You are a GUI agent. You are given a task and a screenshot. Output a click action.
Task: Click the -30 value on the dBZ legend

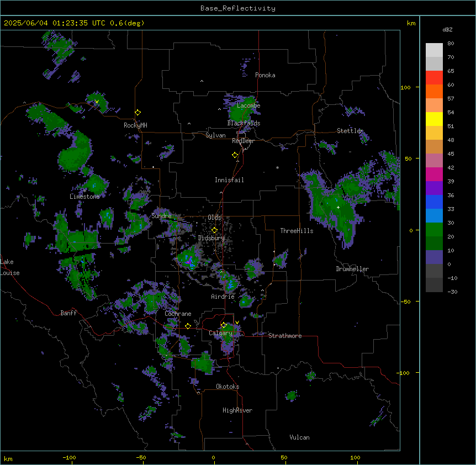pyautogui.click(x=452, y=292)
